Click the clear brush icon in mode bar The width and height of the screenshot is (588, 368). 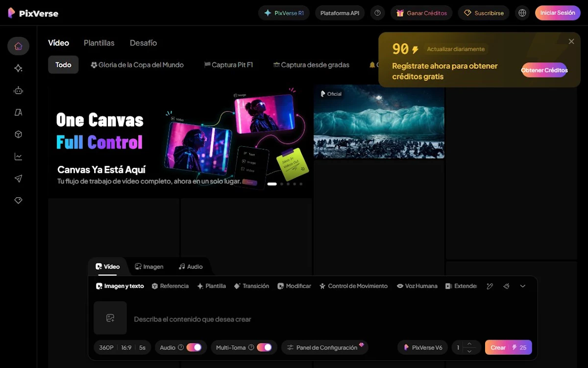[x=506, y=286]
